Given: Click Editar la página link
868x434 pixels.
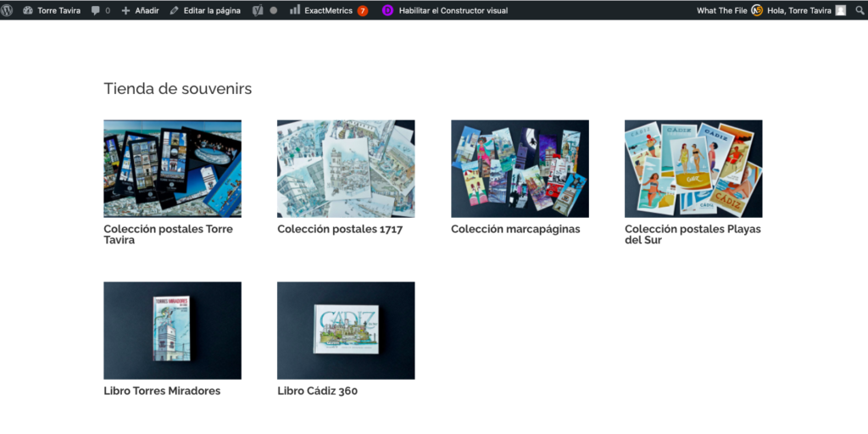Looking at the screenshot, I should click(x=205, y=10).
